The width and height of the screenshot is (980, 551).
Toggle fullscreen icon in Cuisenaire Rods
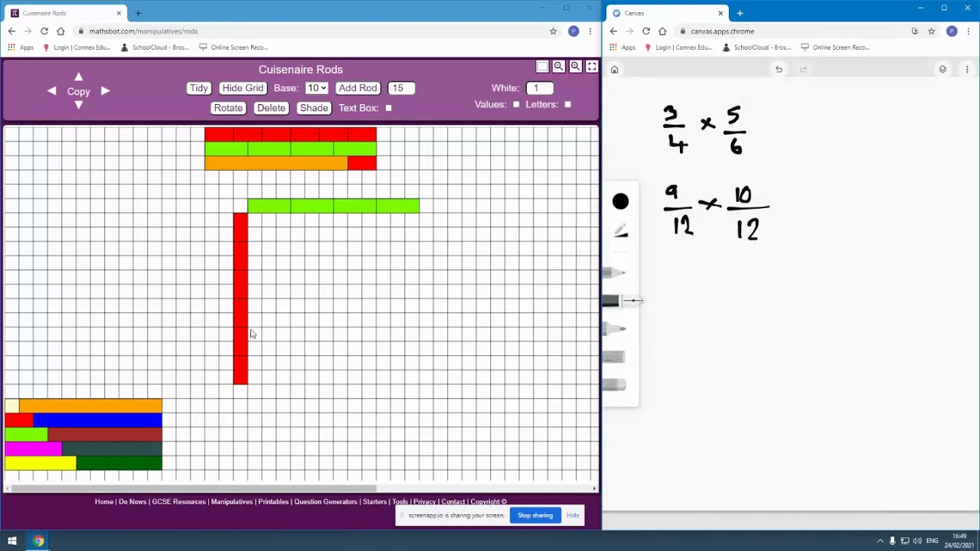pos(592,67)
